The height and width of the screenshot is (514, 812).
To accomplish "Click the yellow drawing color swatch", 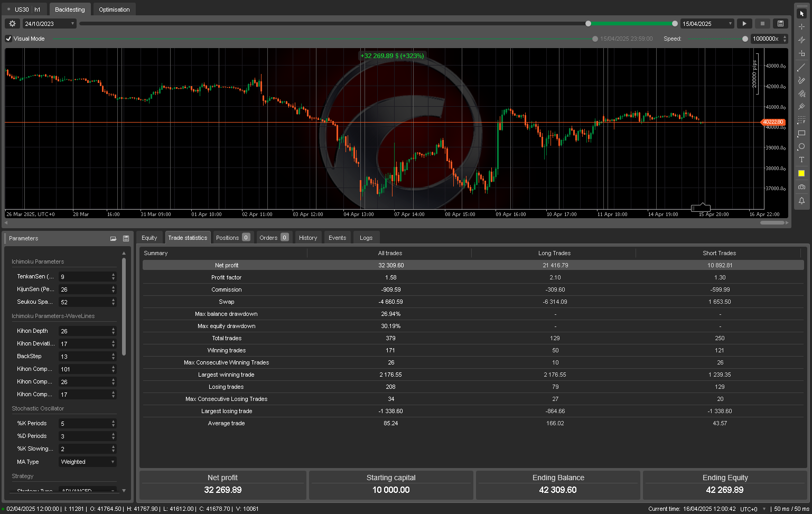I will 801,173.
